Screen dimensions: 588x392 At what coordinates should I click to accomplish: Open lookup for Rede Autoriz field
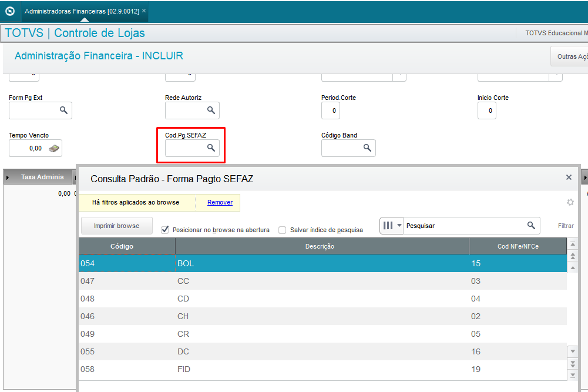(211, 110)
